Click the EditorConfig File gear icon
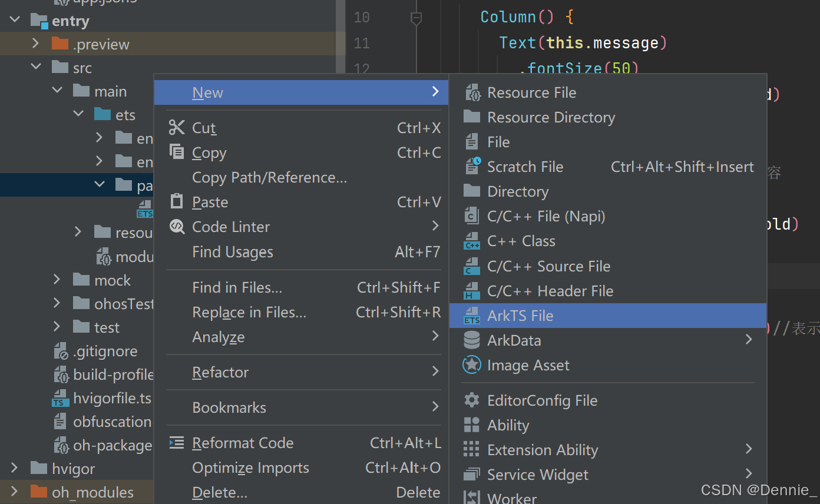 point(472,400)
